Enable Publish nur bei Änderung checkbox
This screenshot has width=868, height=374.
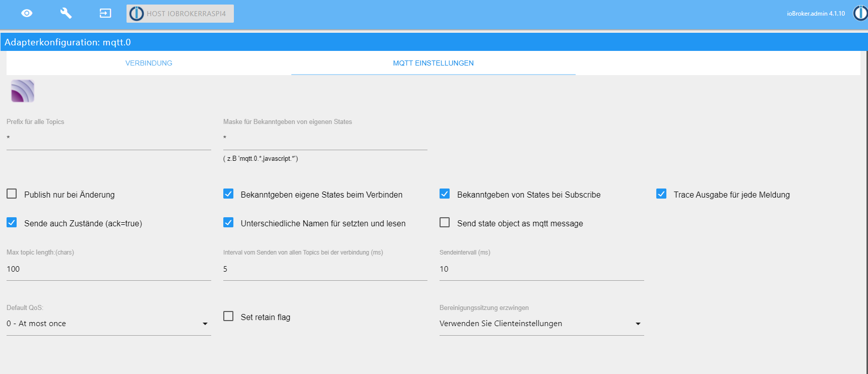[12, 194]
